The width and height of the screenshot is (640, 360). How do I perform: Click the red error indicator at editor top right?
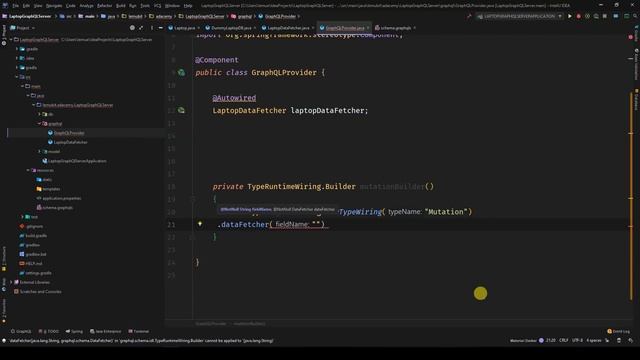pyautogui.click(x=631, y=37)
